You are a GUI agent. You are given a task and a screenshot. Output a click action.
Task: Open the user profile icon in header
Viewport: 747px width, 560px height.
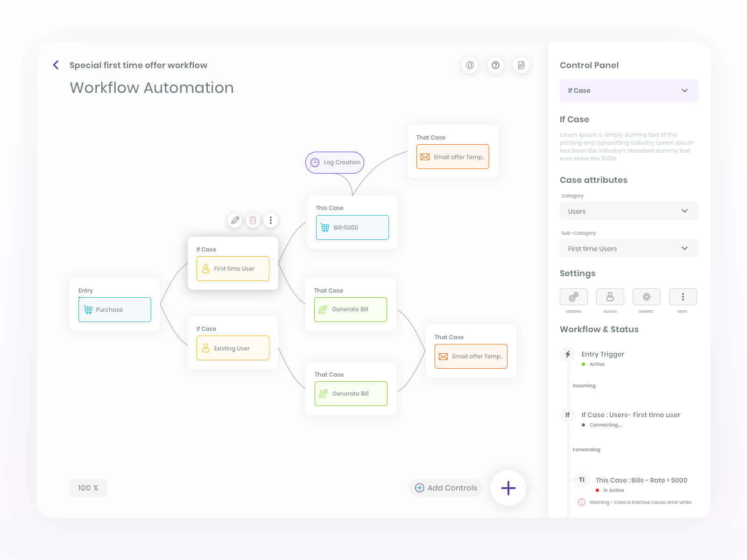click(x=470, y=65)
